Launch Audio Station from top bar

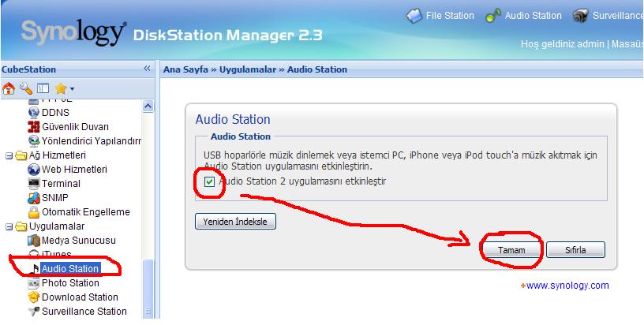[x=523, y=16]
